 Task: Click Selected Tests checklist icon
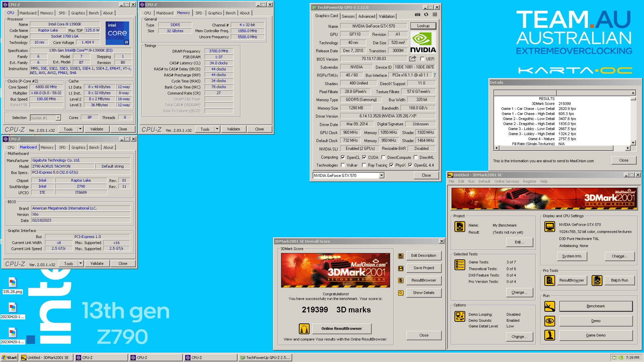(x=460, y=265)
